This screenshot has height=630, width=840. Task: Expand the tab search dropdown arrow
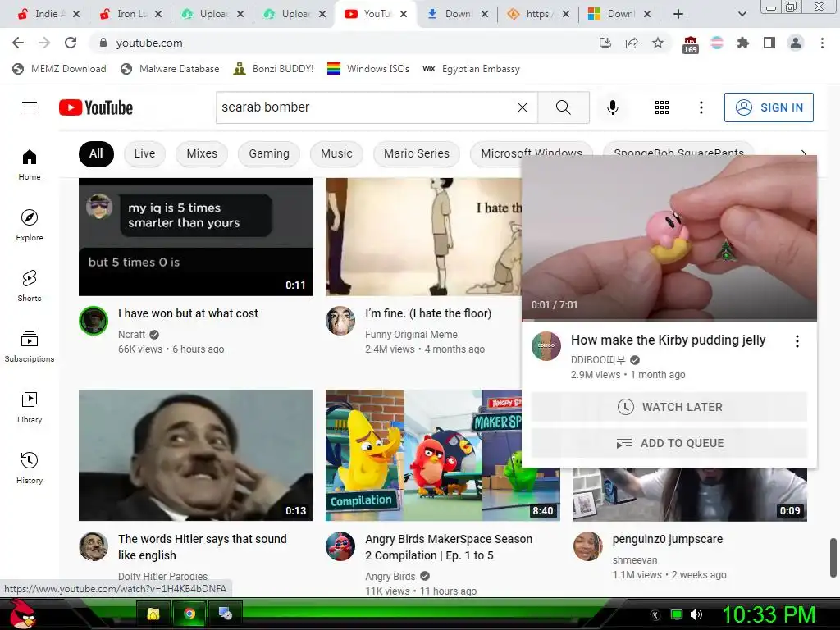[x=742, y=14]
